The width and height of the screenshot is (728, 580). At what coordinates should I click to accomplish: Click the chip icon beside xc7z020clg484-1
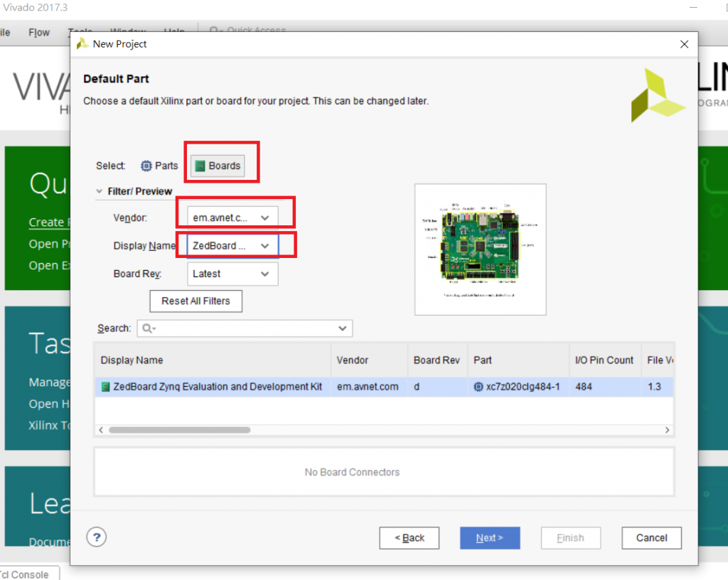pyautogui.click(x=478, y=387)
